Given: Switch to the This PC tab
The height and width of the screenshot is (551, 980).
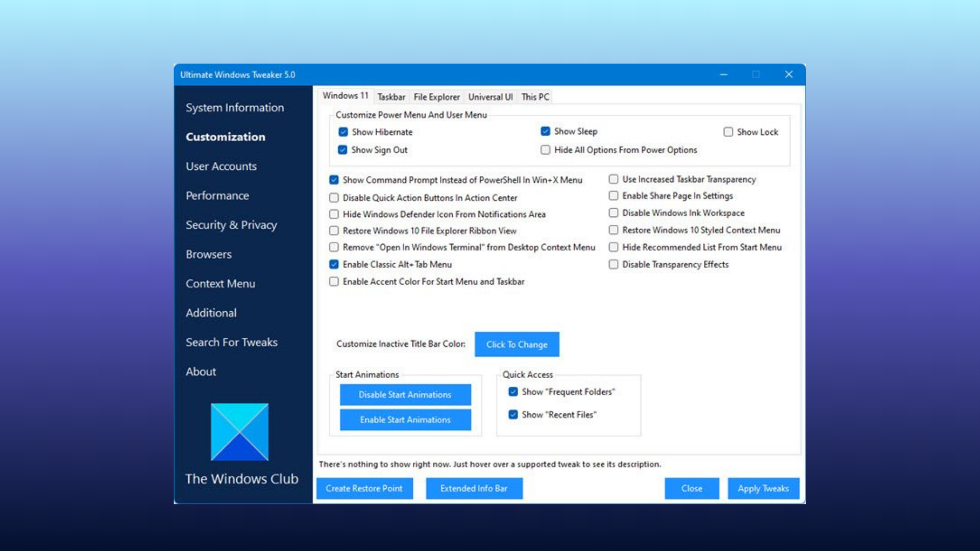Looking at the screenshot, I should click(x=534, y=97).
